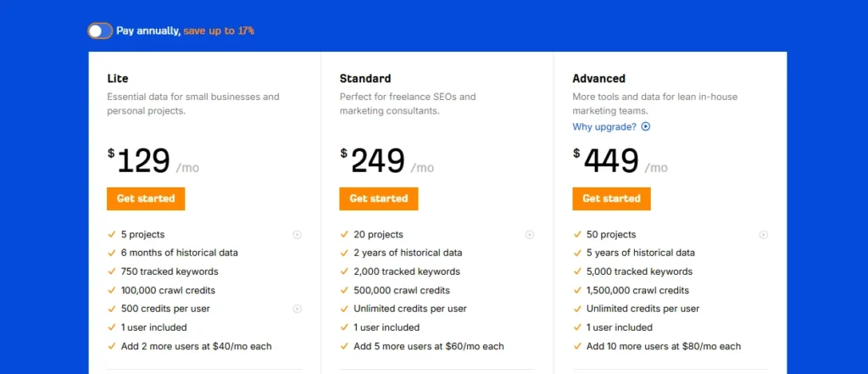Click the play icon beside 500 credits per user
868x374 pixels.
click(x=297, y=309)
